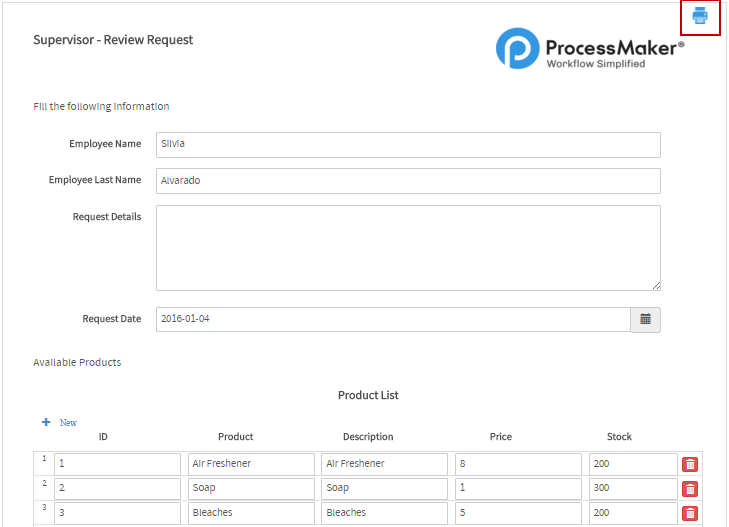Screen dimensions: 729x527
Task: Edit the Air Freshener description field
Action: click(x=384, y=464)
